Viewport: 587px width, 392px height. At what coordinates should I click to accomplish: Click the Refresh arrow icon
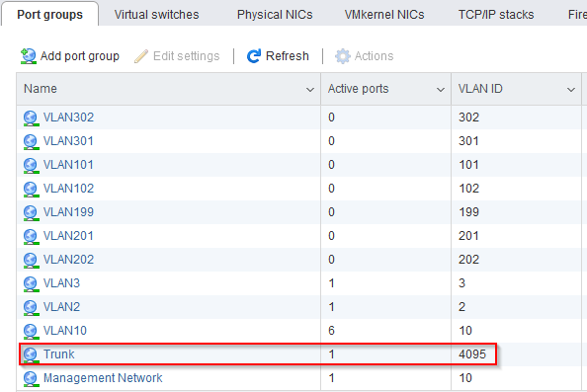point(254,56)
